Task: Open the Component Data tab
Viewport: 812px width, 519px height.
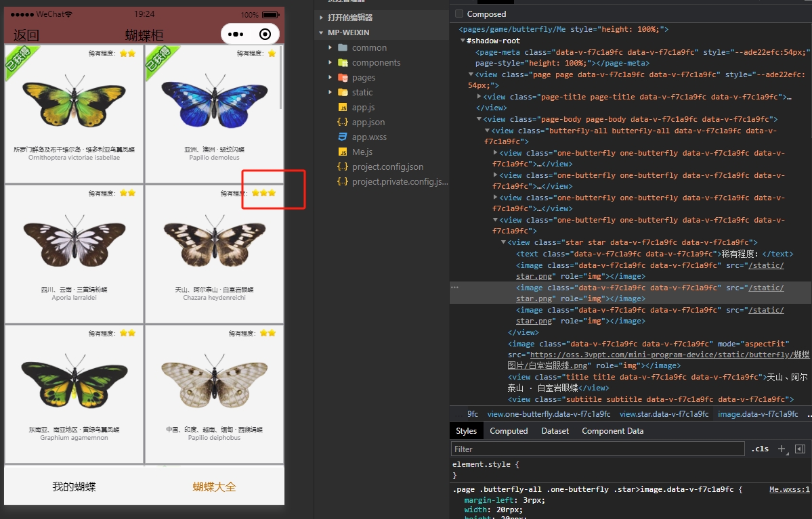Action: point(613,431)
